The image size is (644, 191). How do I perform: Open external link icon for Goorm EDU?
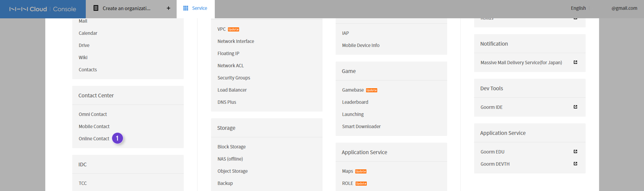point(575,151)
